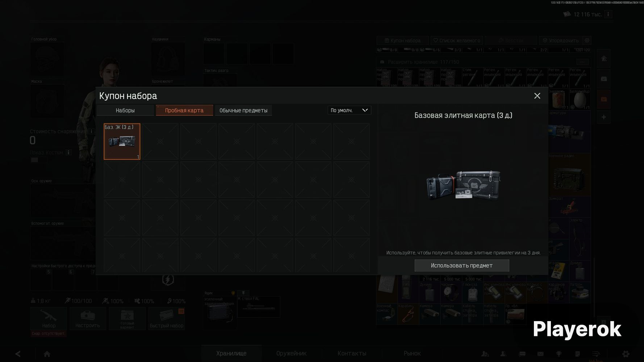Open the Оружейник section in bottom bar
Screen dimensions: 644x362
point(291,353)
